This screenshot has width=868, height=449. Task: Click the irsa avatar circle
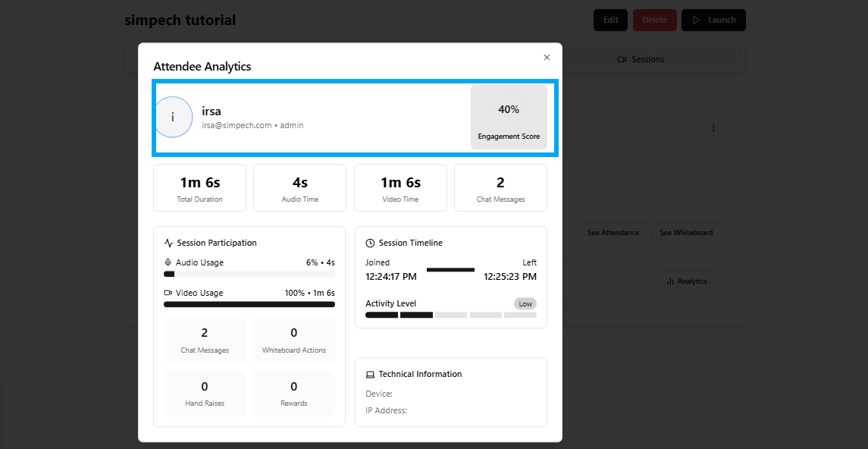173,117
